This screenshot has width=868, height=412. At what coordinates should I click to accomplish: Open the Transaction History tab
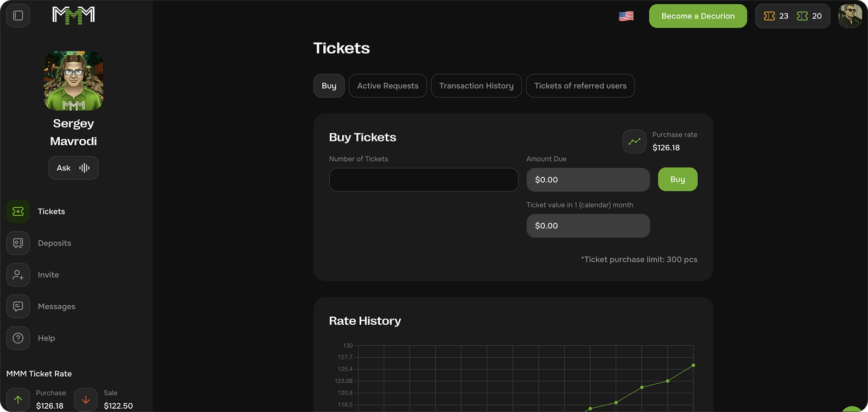click(x=476, y=86)
